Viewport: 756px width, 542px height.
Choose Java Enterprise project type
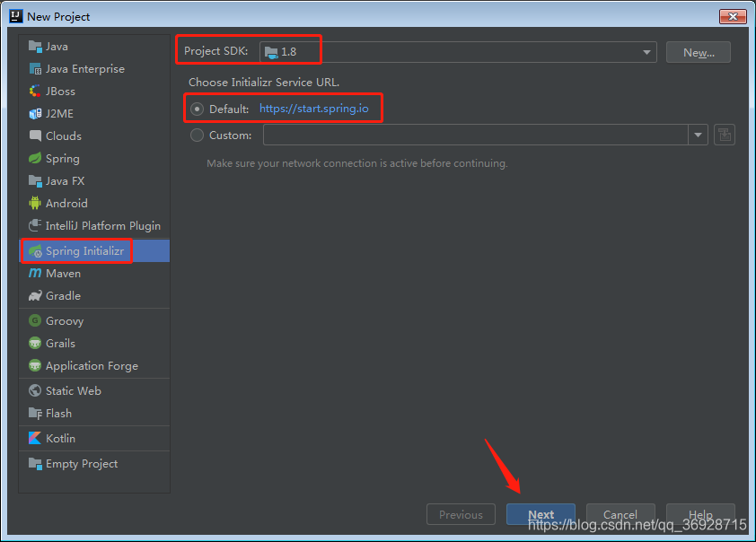point(85,69)
